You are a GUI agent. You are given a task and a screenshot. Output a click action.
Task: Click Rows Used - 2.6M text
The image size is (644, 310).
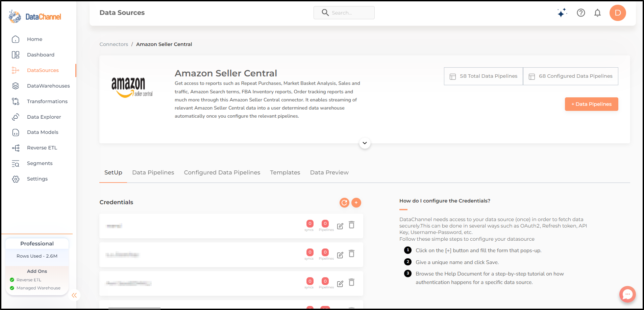coord(37,256)
